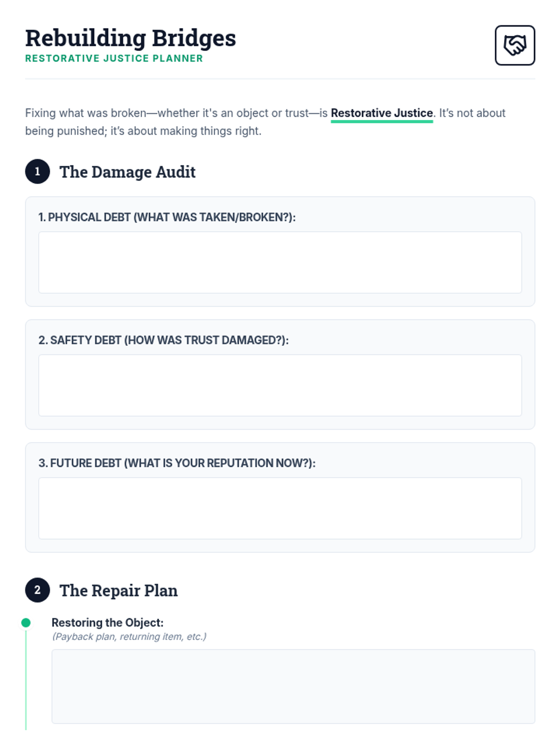Click the handshake icon in the header
Viewport: 560px width, 747px height.
515,45
